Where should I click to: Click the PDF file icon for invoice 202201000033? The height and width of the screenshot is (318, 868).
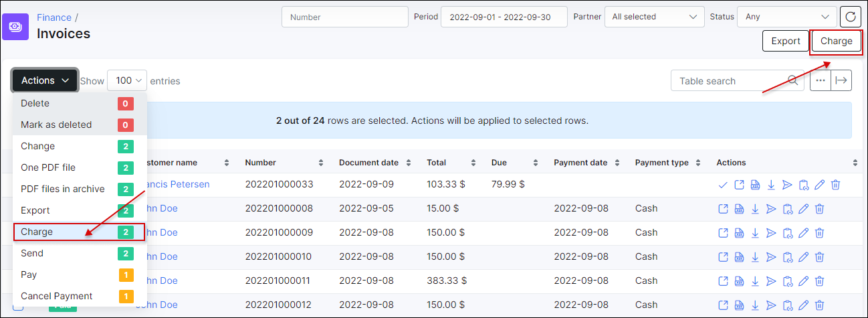tap(754, 185)
